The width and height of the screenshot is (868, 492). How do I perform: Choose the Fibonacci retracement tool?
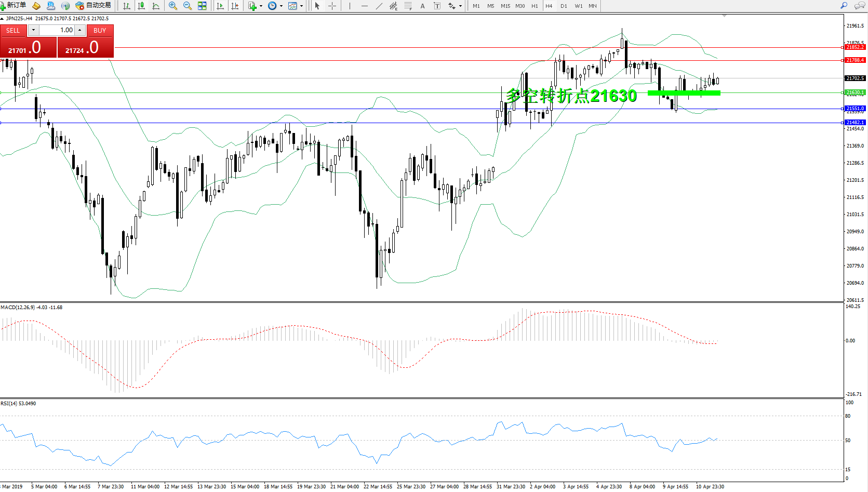pyautogui.click(x=408, y=6)
